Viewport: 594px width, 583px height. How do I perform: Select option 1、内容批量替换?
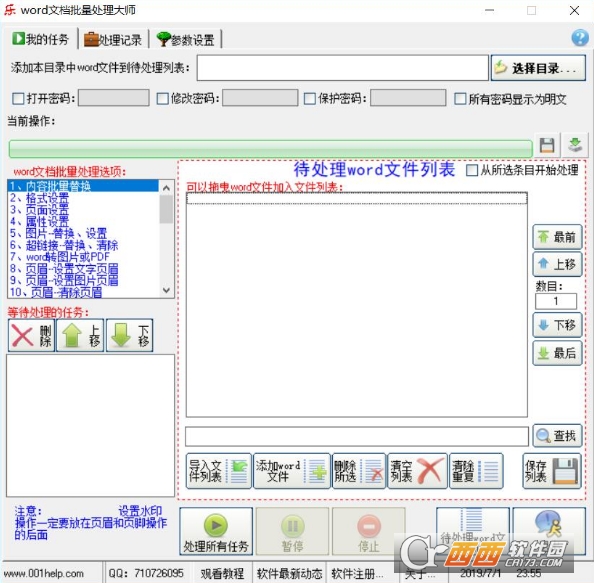pyautogui.click(x=83, y=186)
